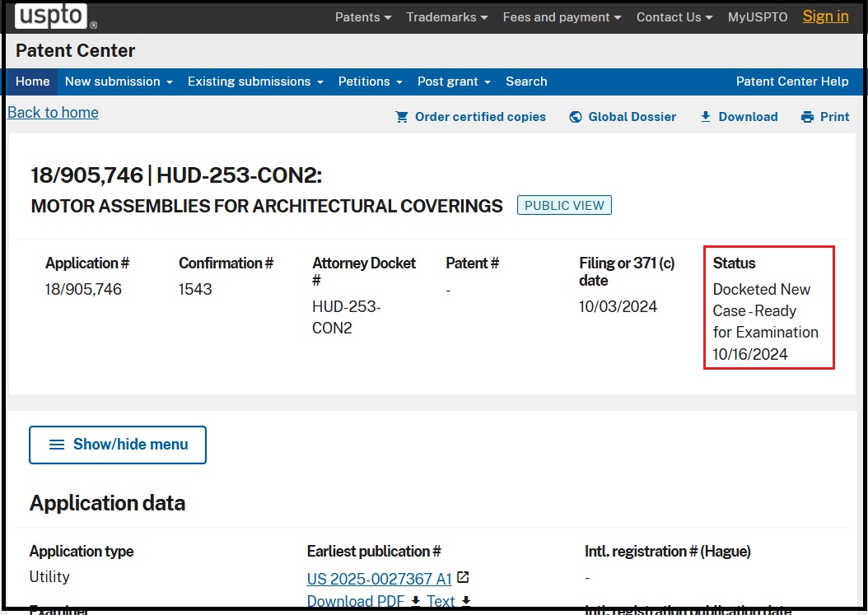Click the download icon next to Text
The image size is (868, 615).
coord(466,601)
